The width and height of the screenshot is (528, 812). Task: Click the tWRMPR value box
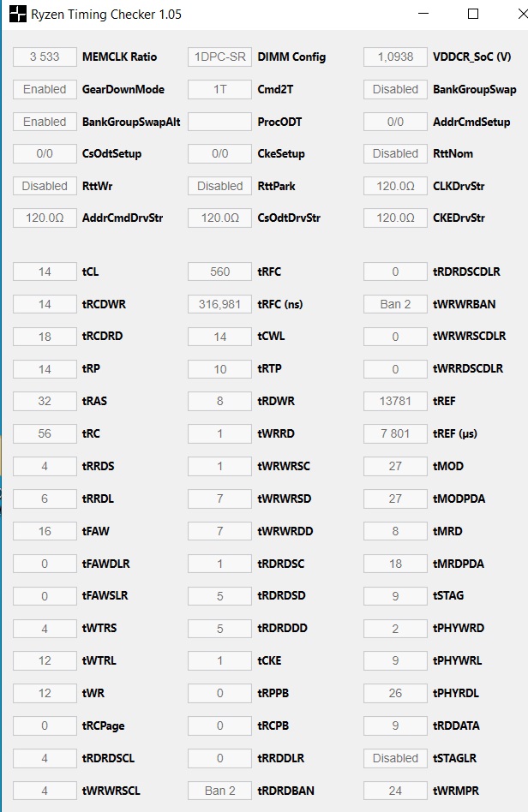(x=395, y=791)
